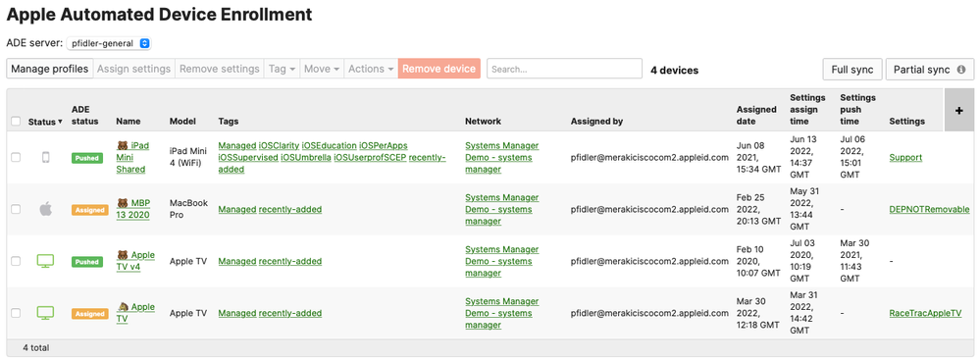980x361 pixels.
Task: Click the Name column header
Action: pyautogui.click(x=129, y=122)
